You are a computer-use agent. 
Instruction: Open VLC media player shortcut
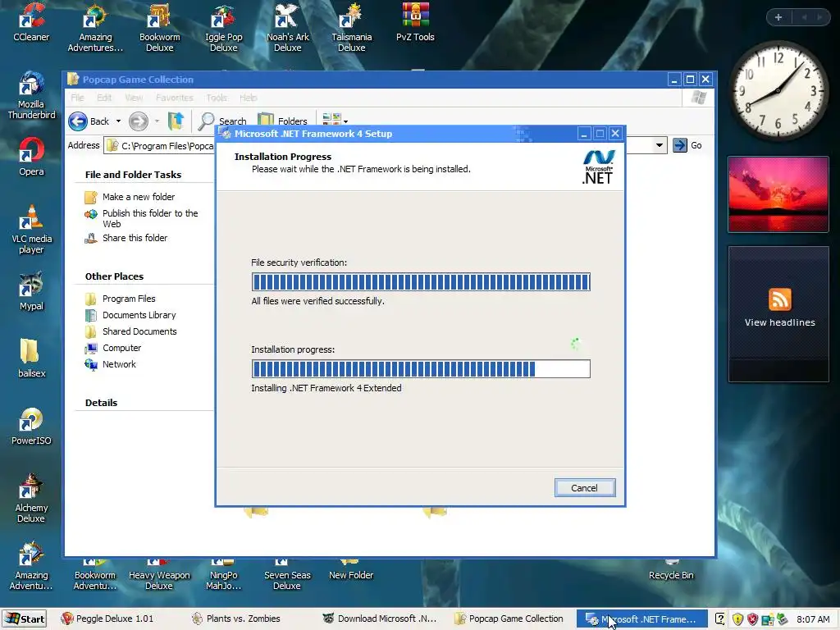(31, 230)
